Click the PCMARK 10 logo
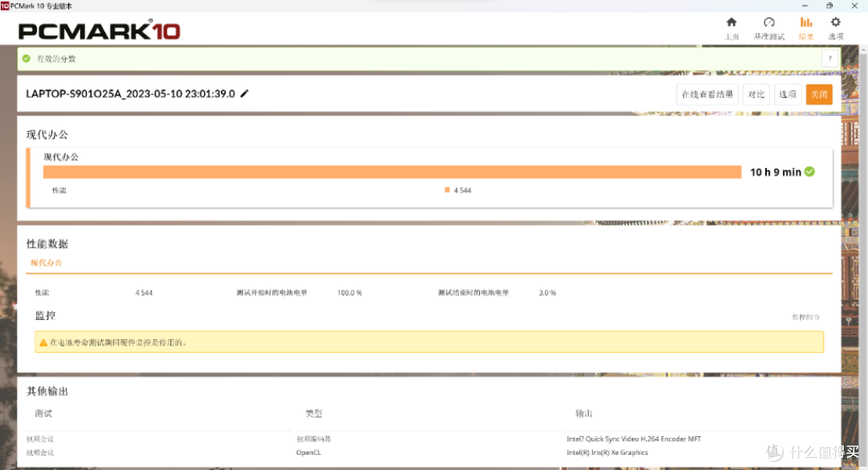868x470 pixels. (x=99, y=30)
